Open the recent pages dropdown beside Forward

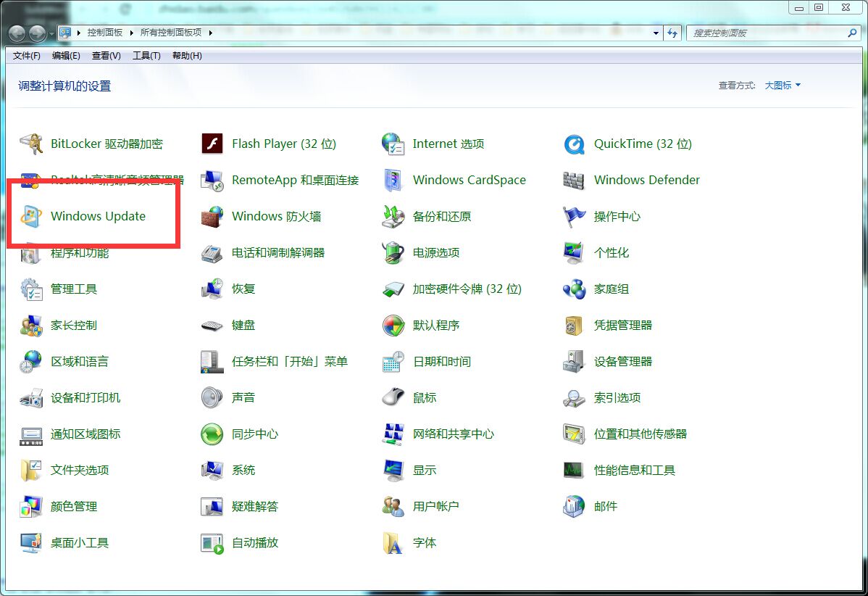click(51, 34)
